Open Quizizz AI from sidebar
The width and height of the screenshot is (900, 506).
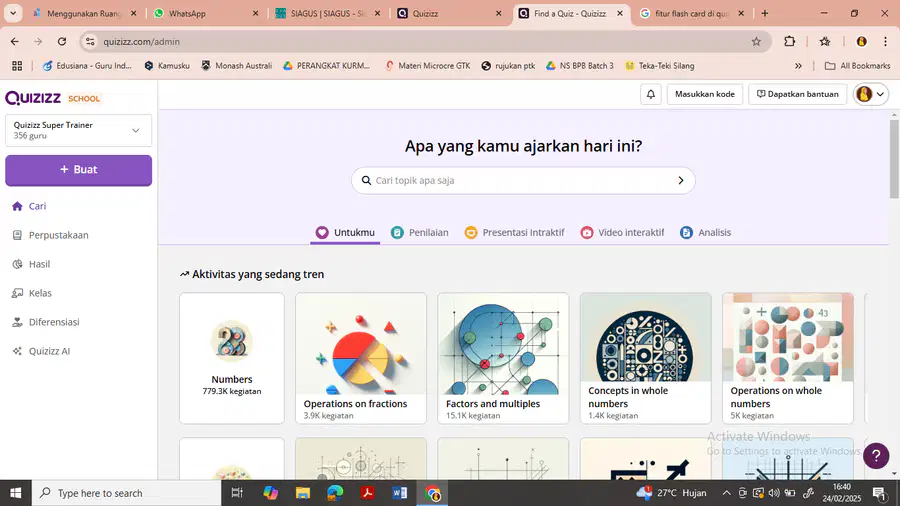[x=49, y=351]
